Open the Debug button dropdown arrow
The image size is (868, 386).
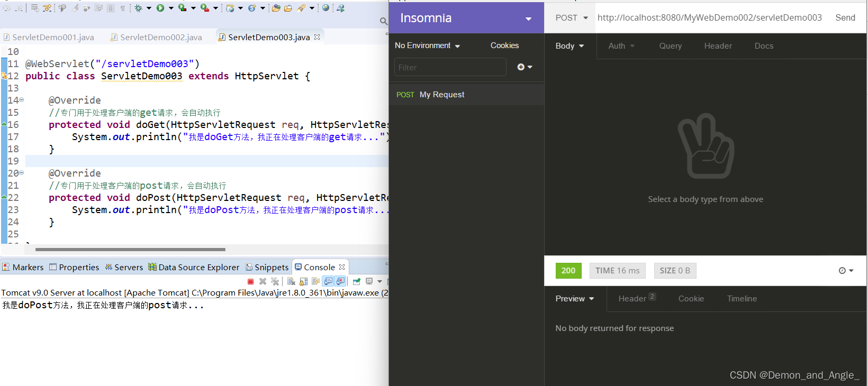[149, 8]
